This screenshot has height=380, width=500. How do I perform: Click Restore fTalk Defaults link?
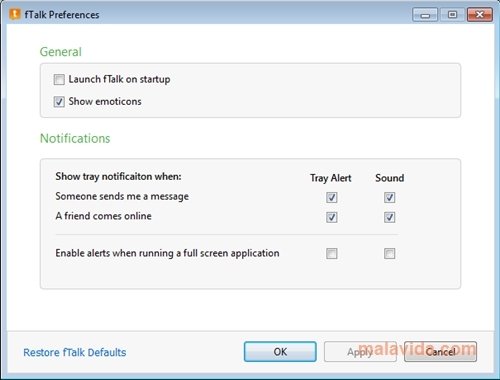pyautogui.click(x=75, y=352)
